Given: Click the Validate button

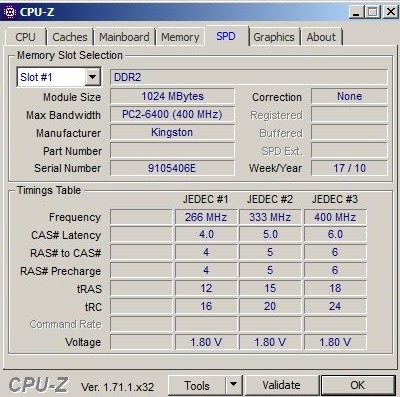Looking at the screenshot, I should tap(281, 385).
